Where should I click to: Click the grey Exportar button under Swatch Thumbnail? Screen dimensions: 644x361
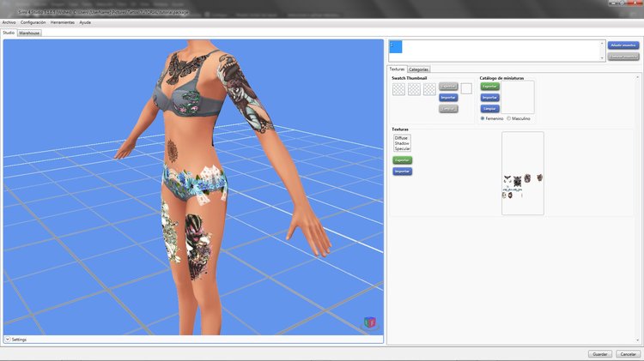pyautogui.click(x=448, y=86)
